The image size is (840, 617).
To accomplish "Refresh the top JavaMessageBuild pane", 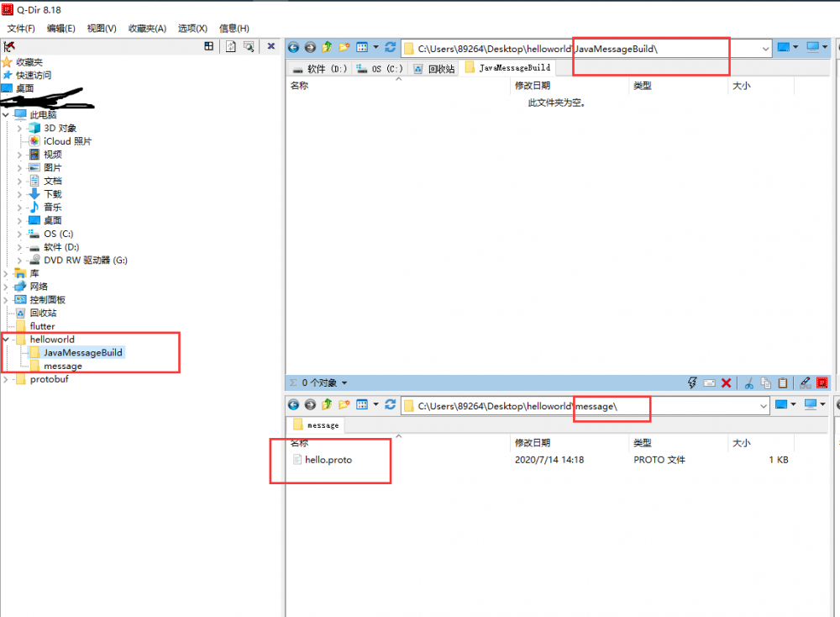I will click(391, 48).
